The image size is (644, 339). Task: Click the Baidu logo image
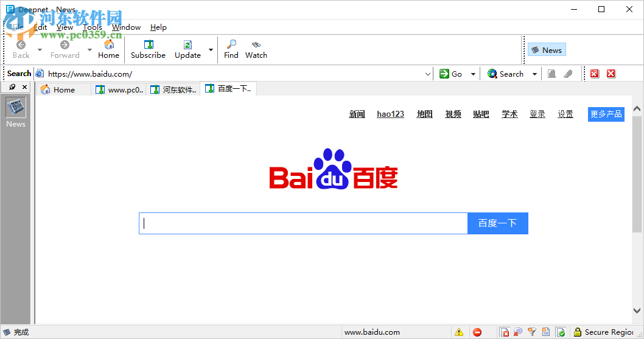point(334,169)
